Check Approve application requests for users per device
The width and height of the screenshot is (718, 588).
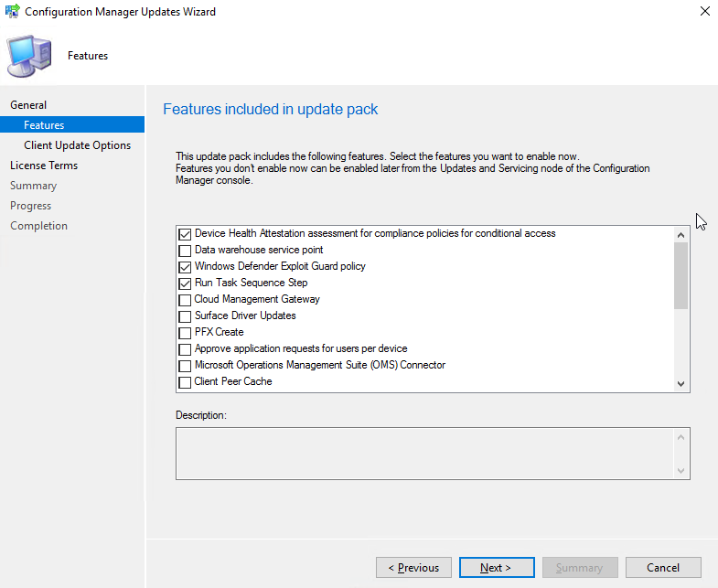point(185,349)
